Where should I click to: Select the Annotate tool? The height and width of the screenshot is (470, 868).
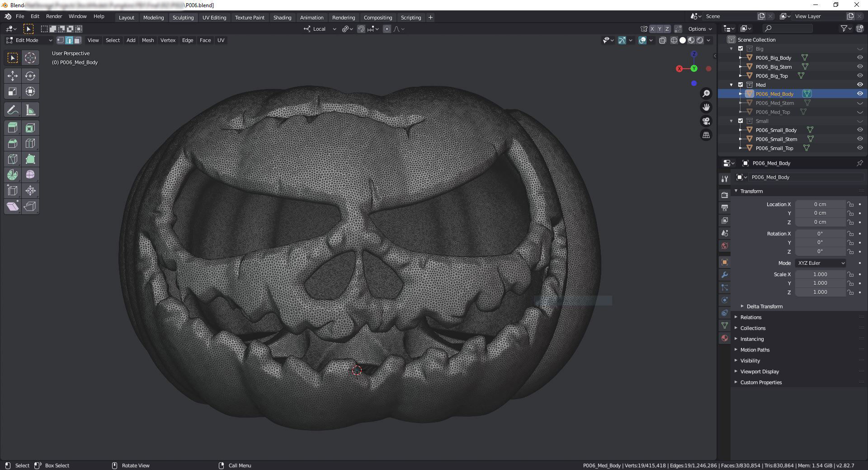tap(13, 110)
